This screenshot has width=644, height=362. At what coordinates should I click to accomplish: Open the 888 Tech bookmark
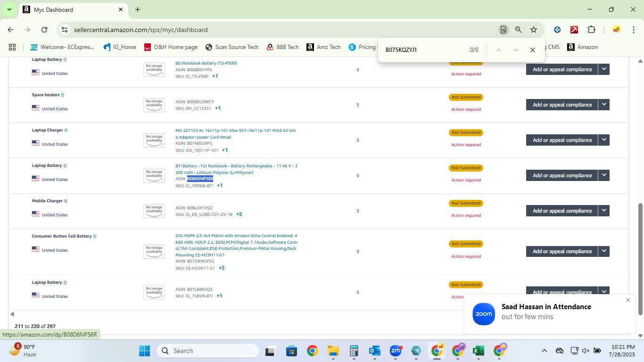[x=282, y=47]
